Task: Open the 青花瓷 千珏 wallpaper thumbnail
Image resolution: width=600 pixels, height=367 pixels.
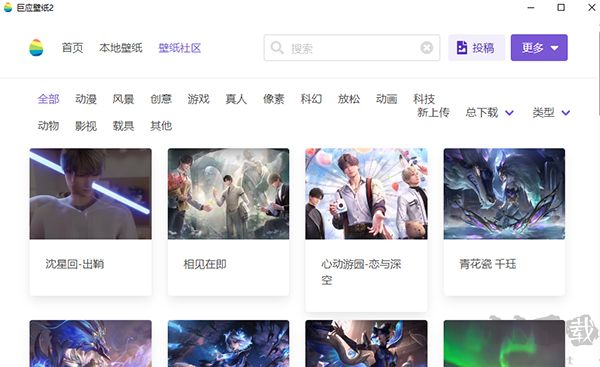Action: (504, 194)
